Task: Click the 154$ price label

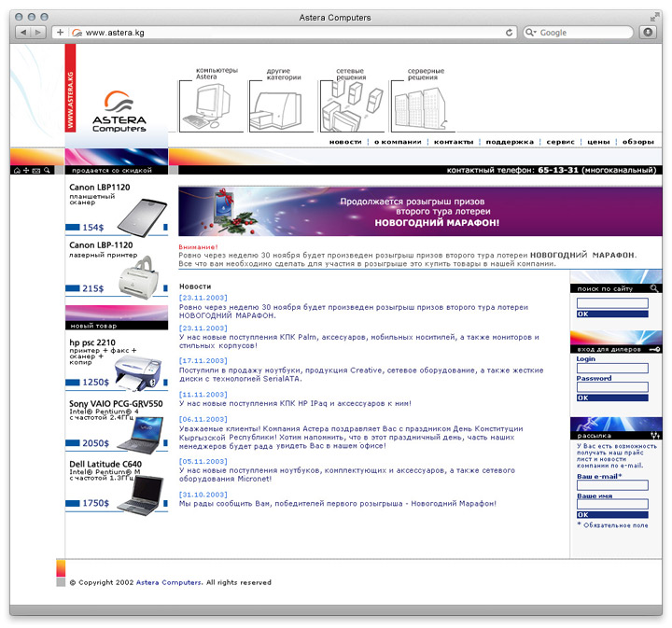Action: pyautogui.click(x=93, y=228)
